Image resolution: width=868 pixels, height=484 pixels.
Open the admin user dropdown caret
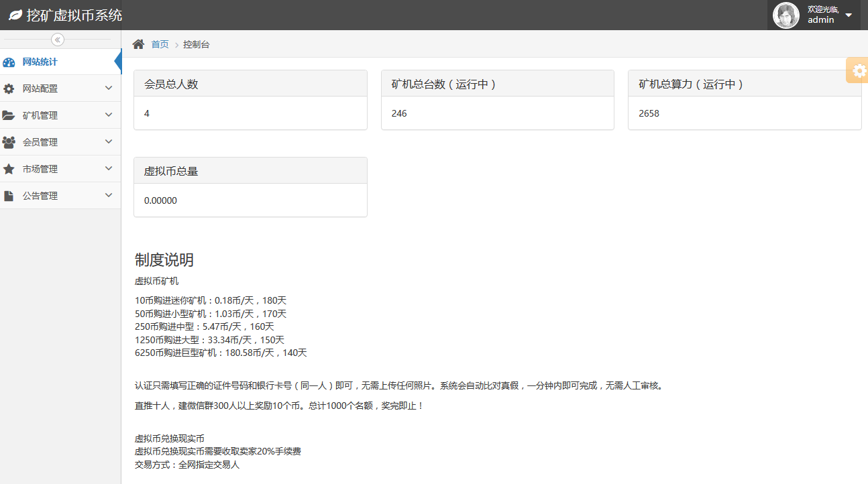[x=849, y=15]
